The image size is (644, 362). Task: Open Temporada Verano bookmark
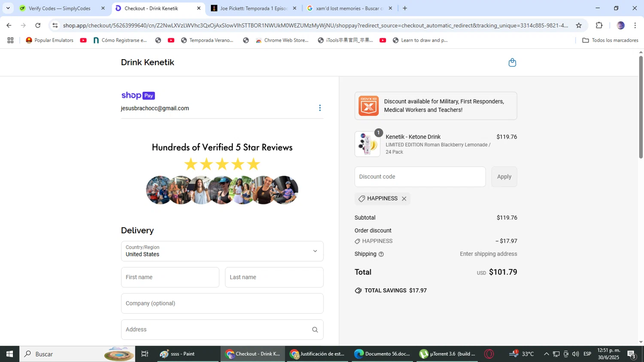point(207,40)
